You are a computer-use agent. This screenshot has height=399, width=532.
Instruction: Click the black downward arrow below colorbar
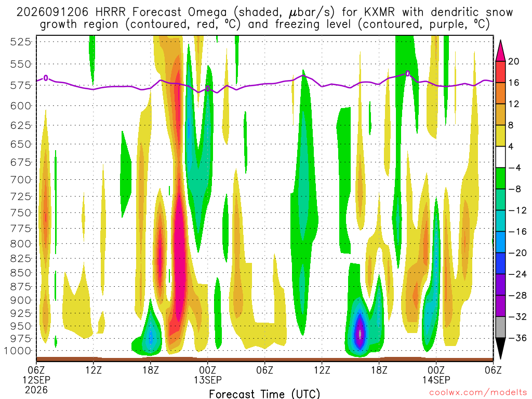[500, 349]
